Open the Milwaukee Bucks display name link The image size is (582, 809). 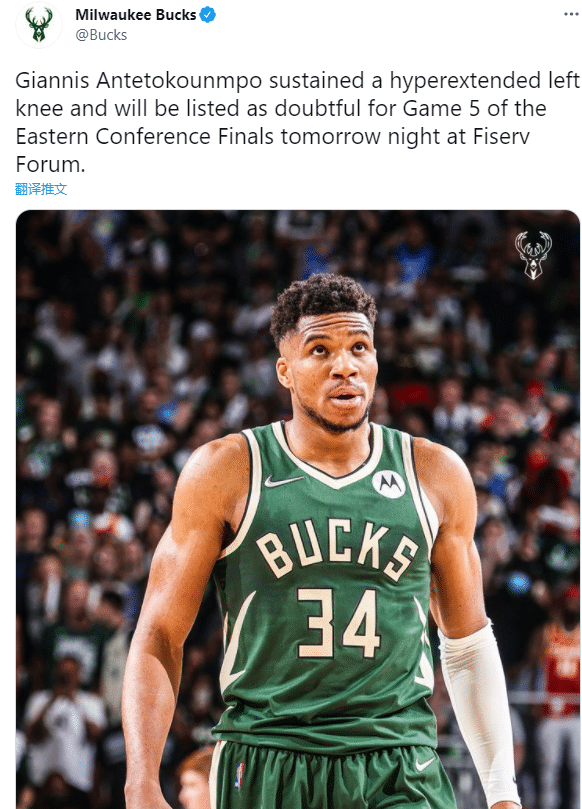(136, 15)
